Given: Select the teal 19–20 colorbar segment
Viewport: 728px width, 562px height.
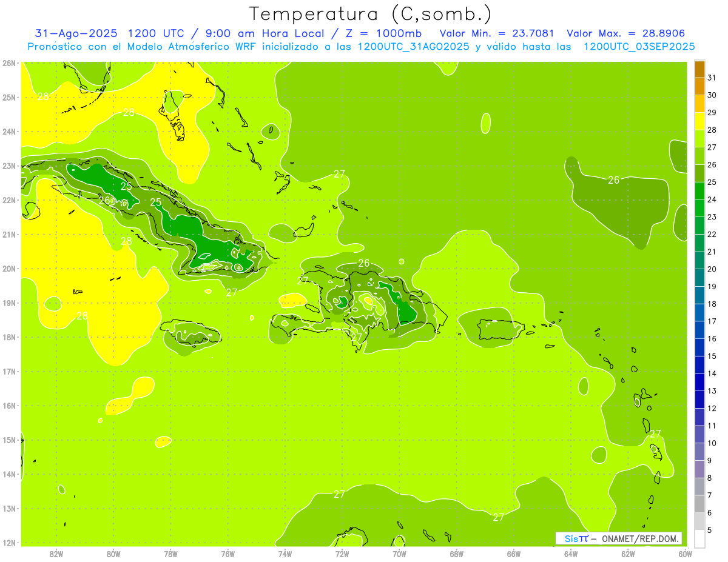Looking at the screenshot, I should click(x=699, y=278).
